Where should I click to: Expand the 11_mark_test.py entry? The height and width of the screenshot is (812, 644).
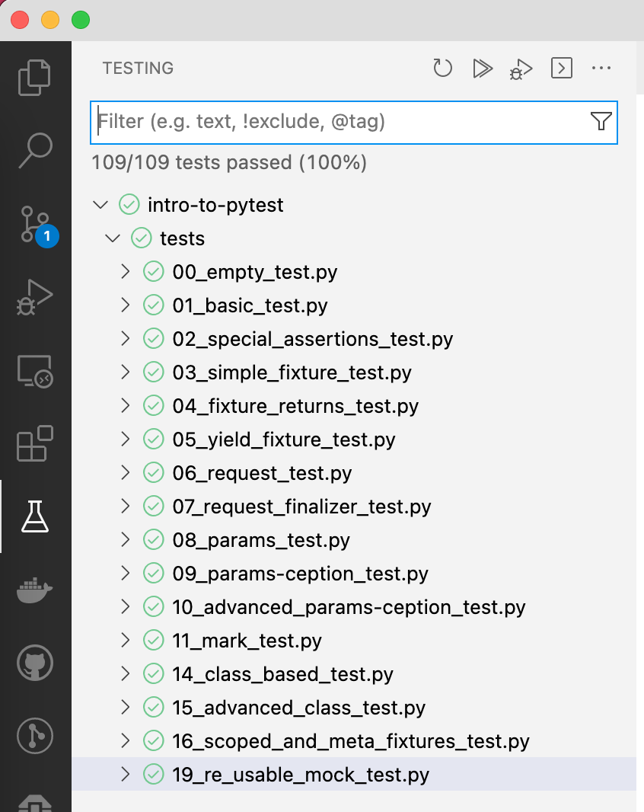coord(126,641)
